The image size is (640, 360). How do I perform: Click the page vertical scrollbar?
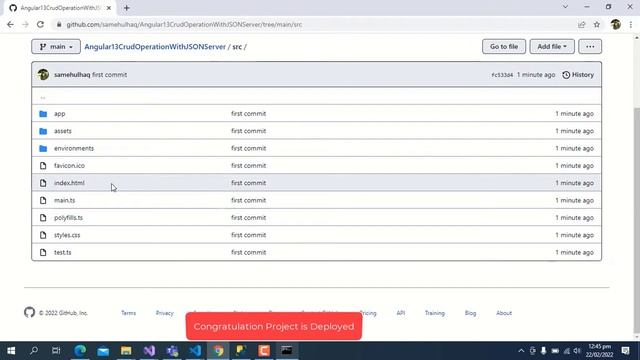pyautogui.click(x=636, y=220)
